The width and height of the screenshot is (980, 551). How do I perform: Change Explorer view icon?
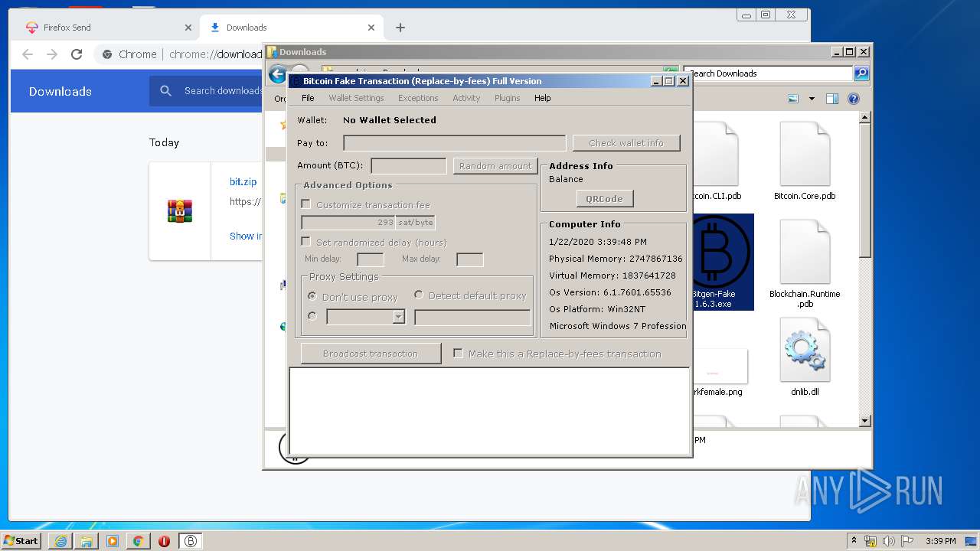coord(793,99)
